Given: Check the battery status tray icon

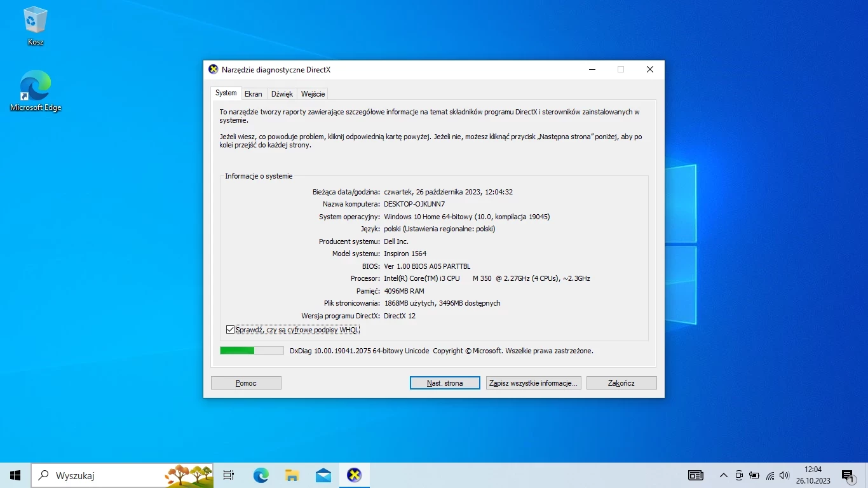Looking at the screenshot, I should (754, 475).
